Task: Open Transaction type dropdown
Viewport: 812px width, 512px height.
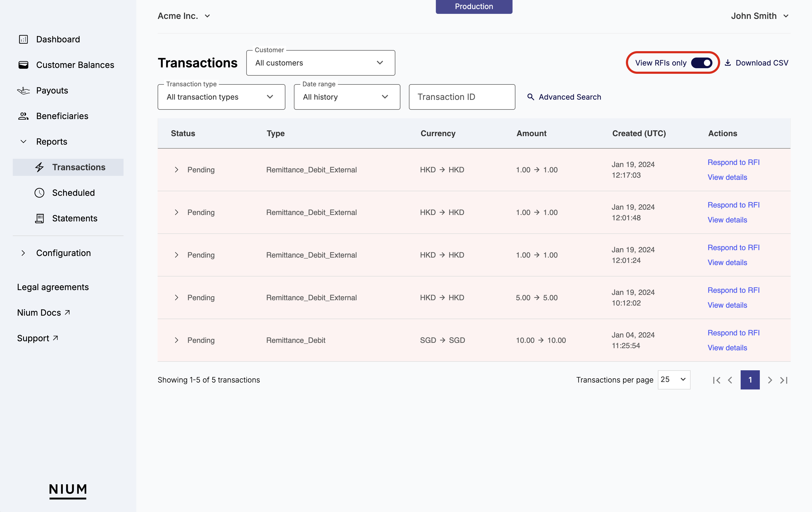Action: pos(221,97)
